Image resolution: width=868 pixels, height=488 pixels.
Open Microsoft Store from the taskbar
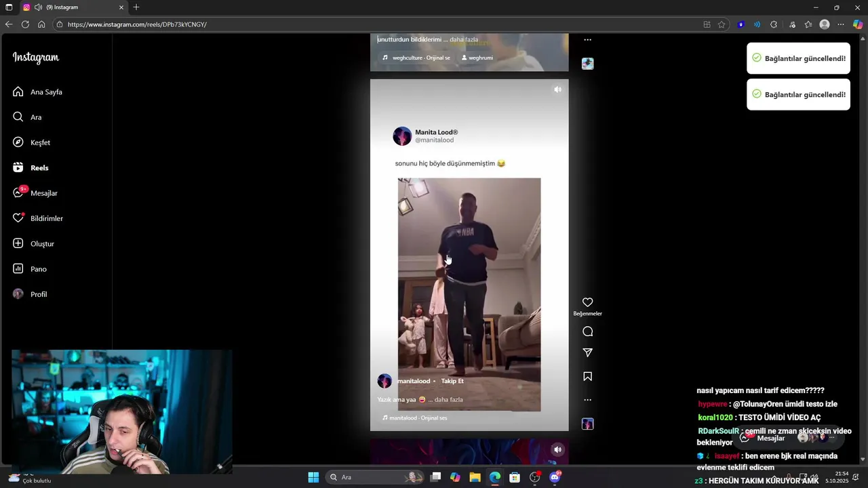[515, 477]
